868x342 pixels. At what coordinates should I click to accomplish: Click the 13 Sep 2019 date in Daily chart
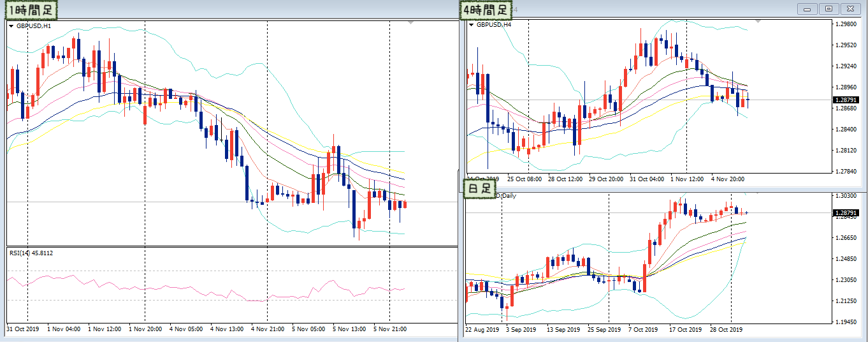[x=564, y=329]
